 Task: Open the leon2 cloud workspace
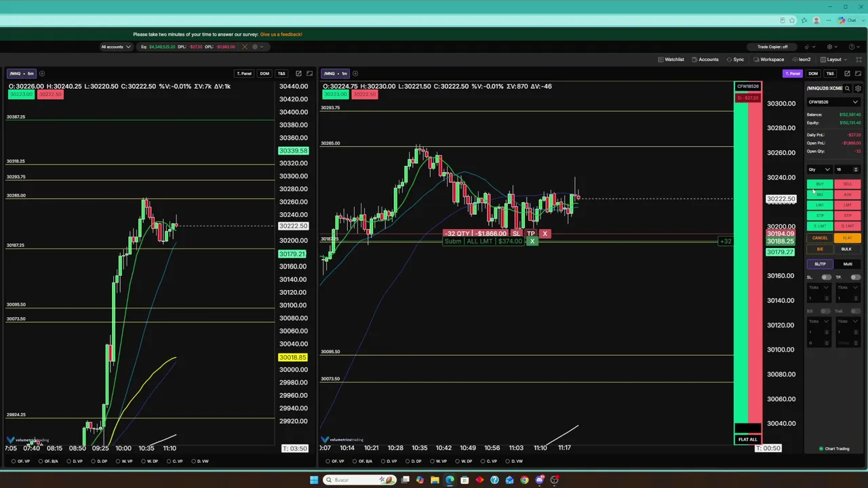(802, 60)
